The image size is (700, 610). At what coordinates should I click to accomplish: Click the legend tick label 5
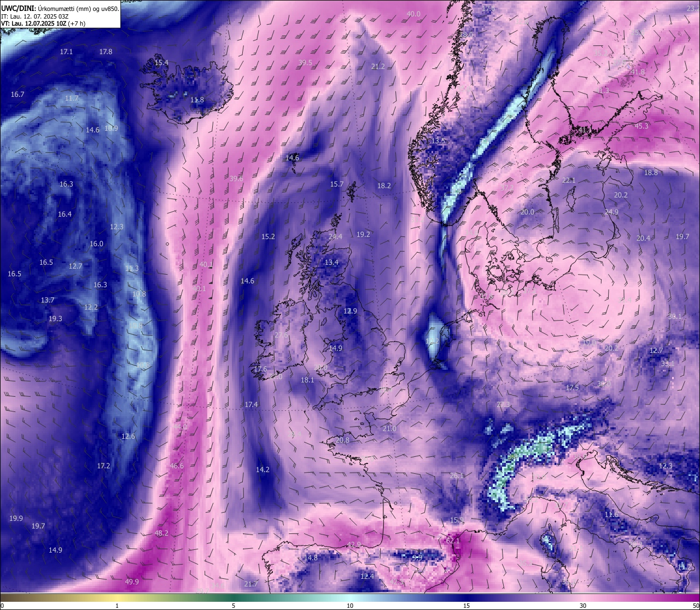[x=234, y=606]
